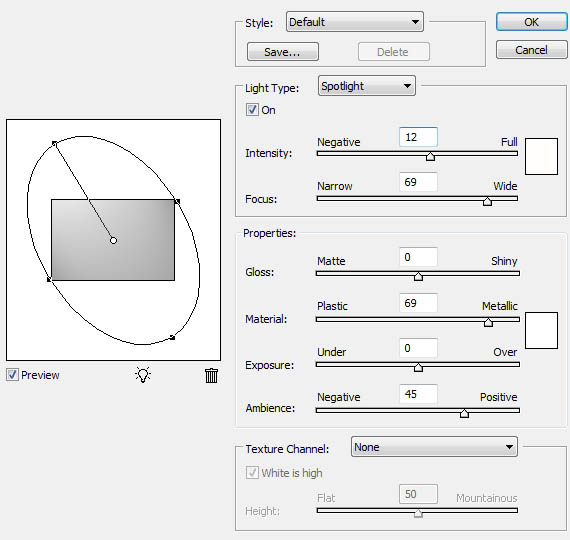Open the Style dropdown
The height and width of the screenshot is (540, 570).
(355, 22)
